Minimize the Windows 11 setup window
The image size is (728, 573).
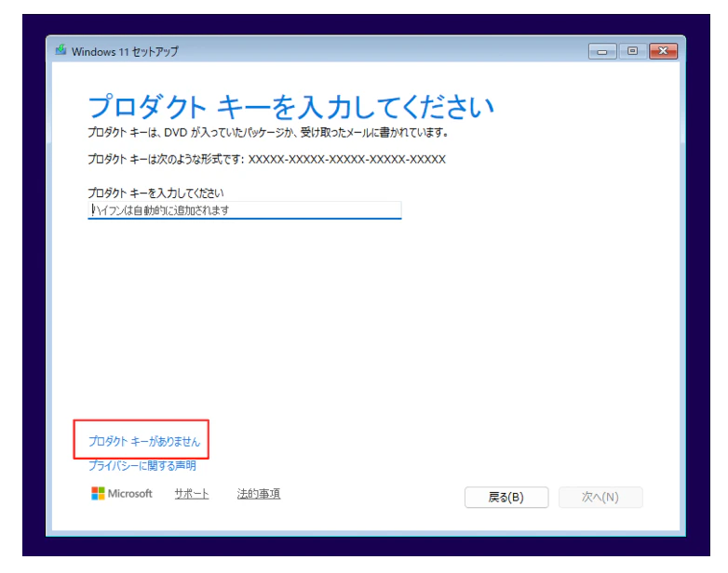click(602, 51)
